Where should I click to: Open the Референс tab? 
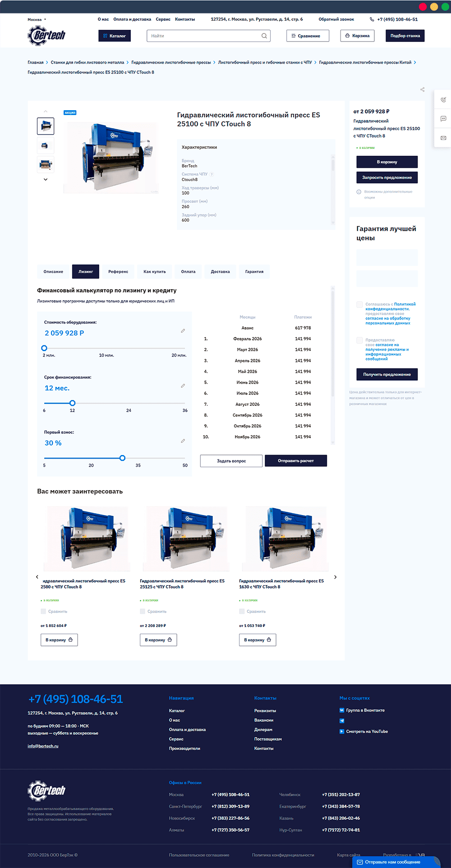[x=118, y=271]
